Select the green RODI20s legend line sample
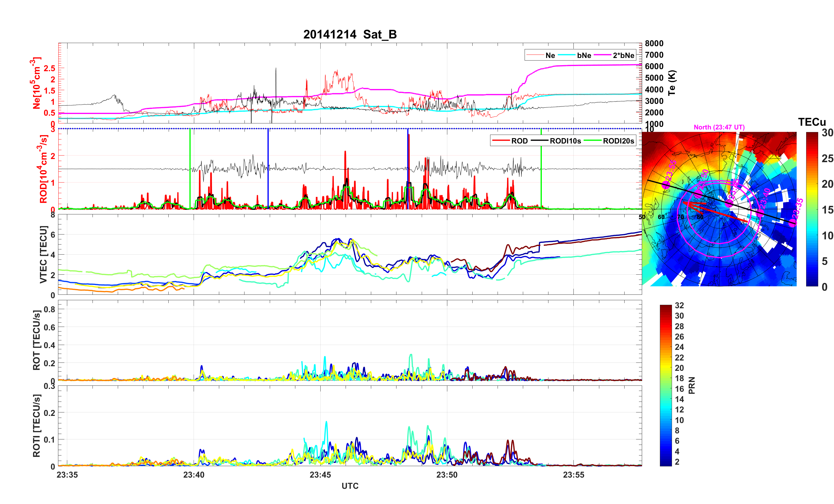 [592, 141]
